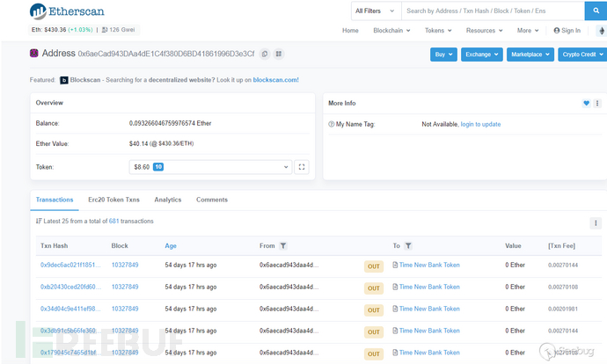Click the Etherscan logo
This screenshot has width=607, height=364.
tap(67, 11)
